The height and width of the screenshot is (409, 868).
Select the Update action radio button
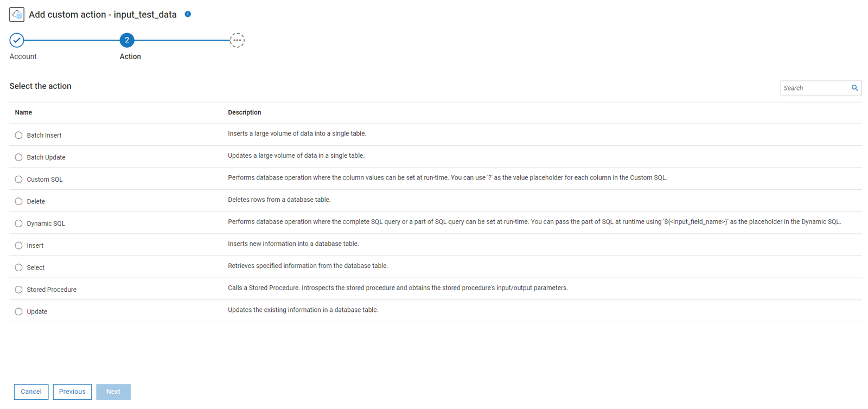click(18, 312)
